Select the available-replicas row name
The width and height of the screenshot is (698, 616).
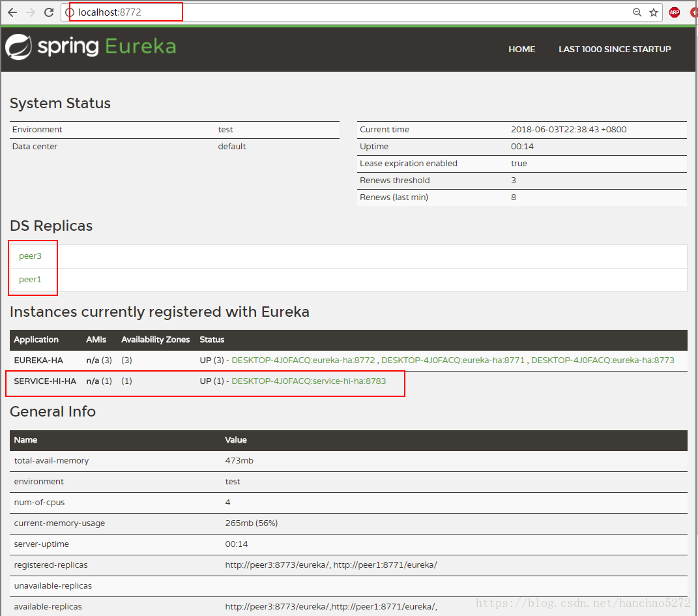point(48,607)
